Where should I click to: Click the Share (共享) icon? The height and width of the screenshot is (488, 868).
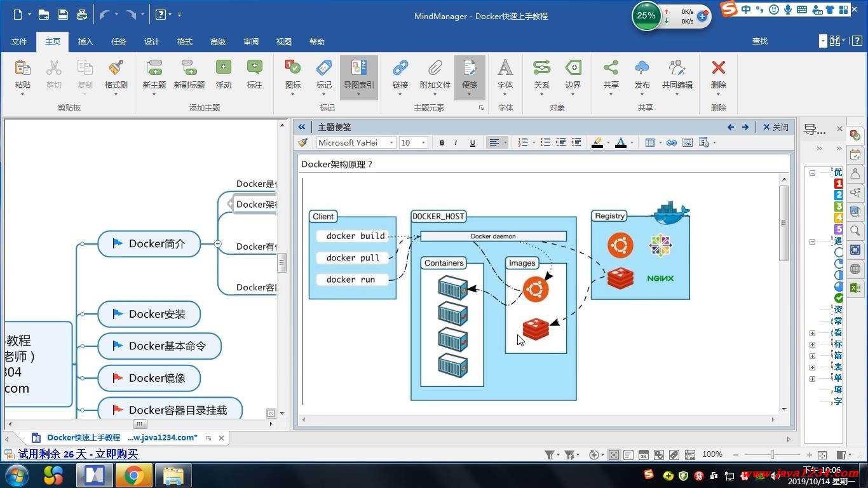coord(611,68)
